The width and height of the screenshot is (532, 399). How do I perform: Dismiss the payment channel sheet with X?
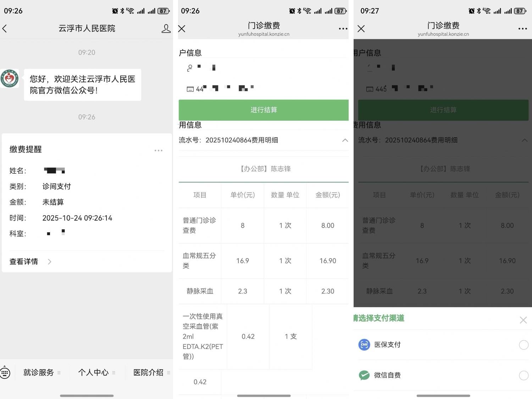[x=523, y=320]
